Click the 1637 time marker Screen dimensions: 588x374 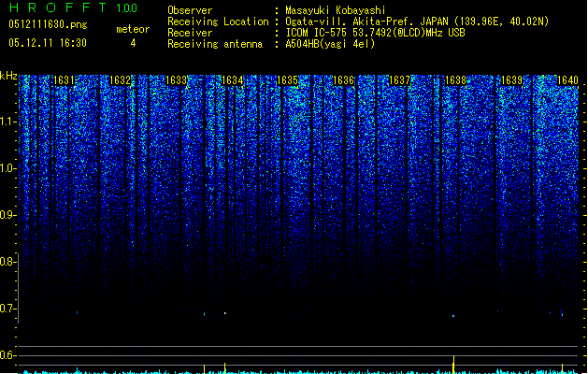(399, 80)
